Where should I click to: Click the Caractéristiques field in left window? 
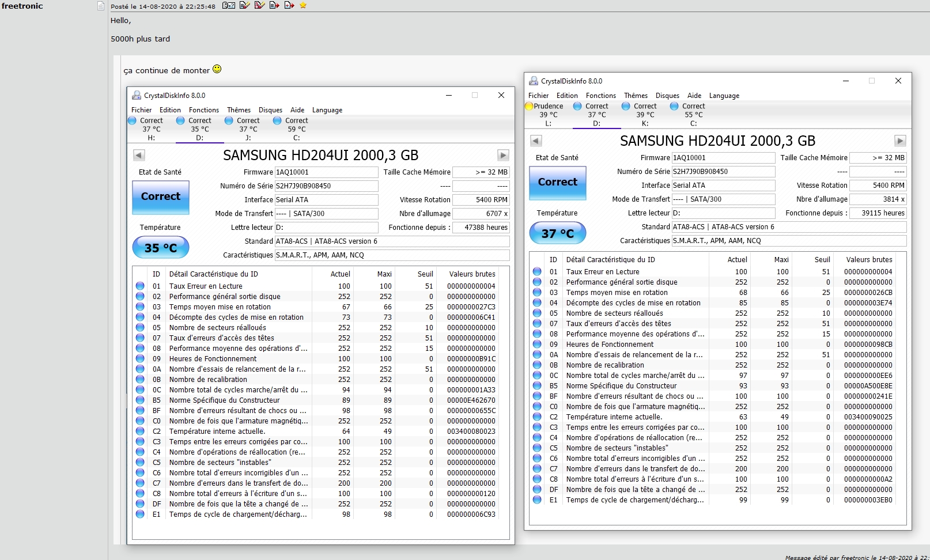392,255
